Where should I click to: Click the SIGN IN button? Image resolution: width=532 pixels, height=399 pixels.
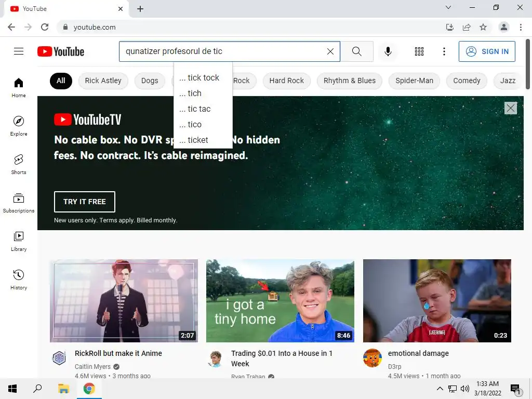(487, 51)
